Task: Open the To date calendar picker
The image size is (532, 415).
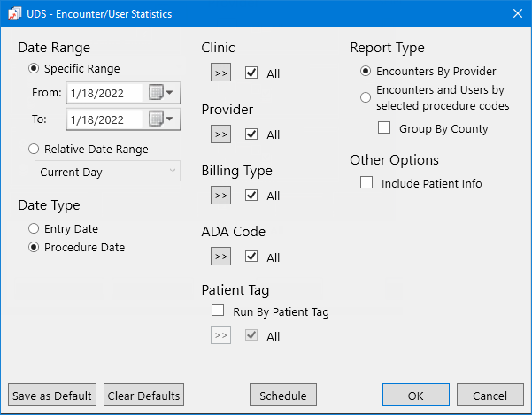Action: pyautogui.click(x=161, y=119)
